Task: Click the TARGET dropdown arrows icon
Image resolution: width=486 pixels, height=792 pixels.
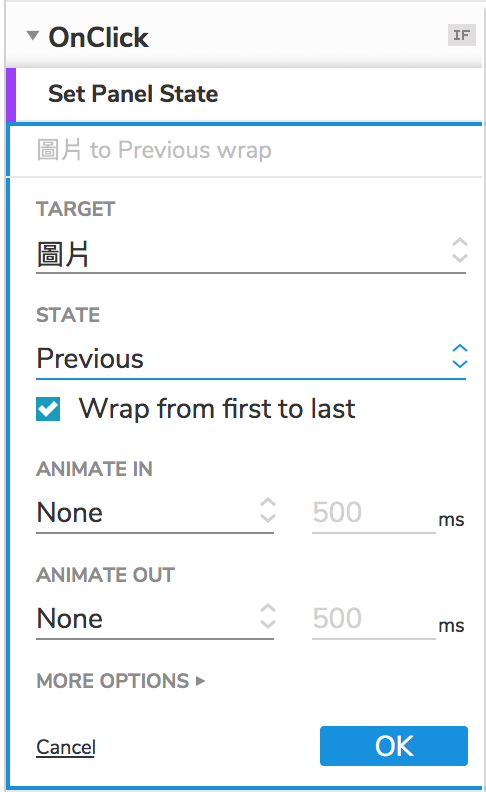Action: pyautogui.click(x=459, y=250)
